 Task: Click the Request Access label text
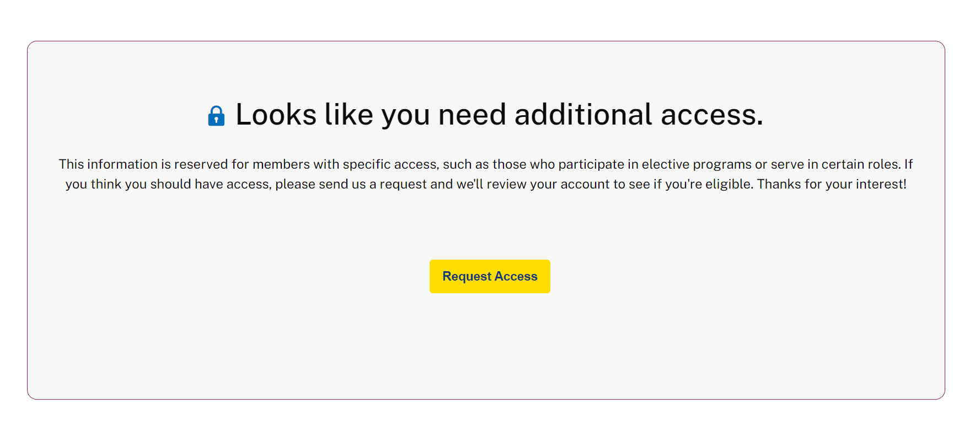point(490,276)
